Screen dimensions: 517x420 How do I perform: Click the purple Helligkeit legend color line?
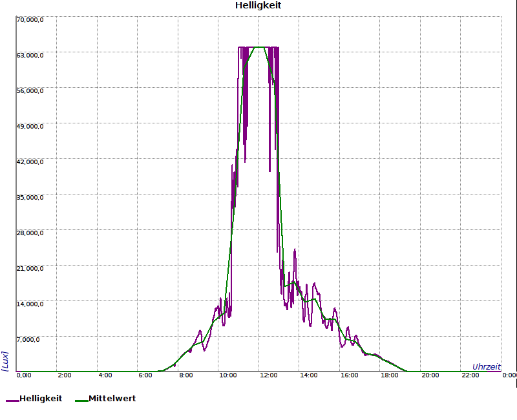coord(12,401)
